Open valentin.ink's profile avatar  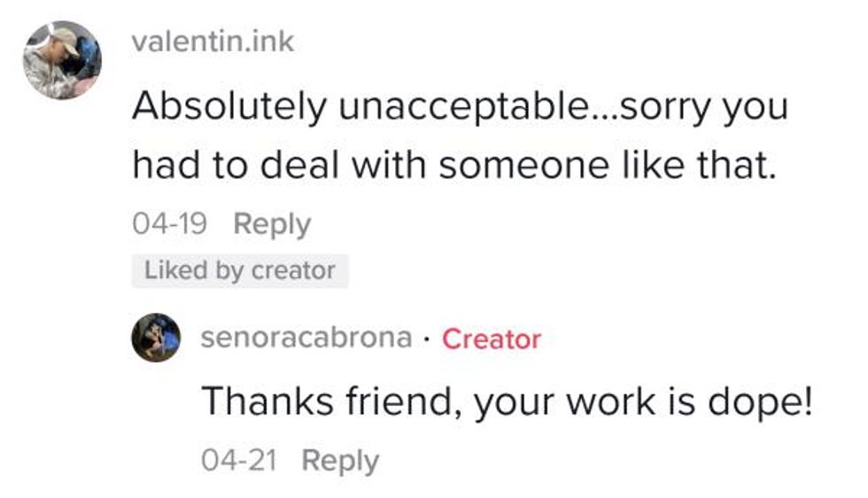coord(62,60)
